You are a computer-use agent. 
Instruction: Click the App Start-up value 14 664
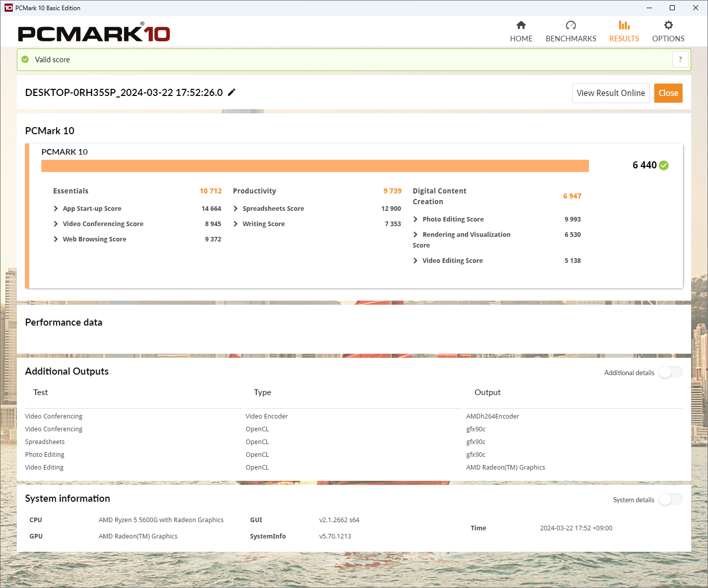[211, 208]
